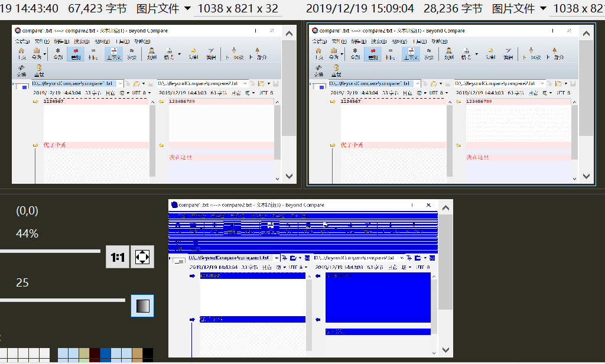The width and height of the screenshot is (605, 364).
Task: Click the 28,236 字节 file size text
Action: 453,8
